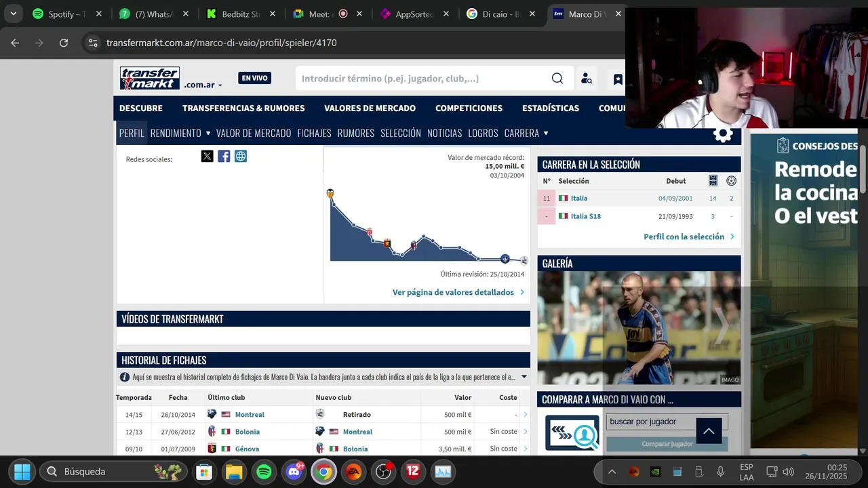
Task: Open the LOGROS tab
Action: pos(483,133)
